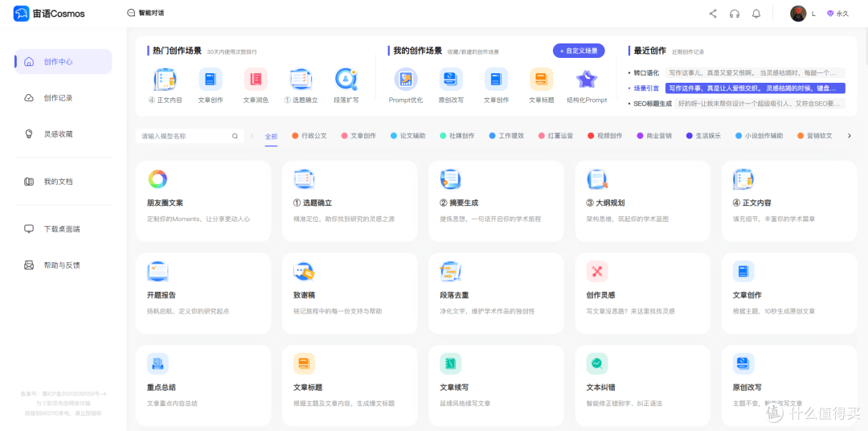The image size is (868, 431).
Task: Click the 创作灵感 card icon
Action: coord(596,271)
